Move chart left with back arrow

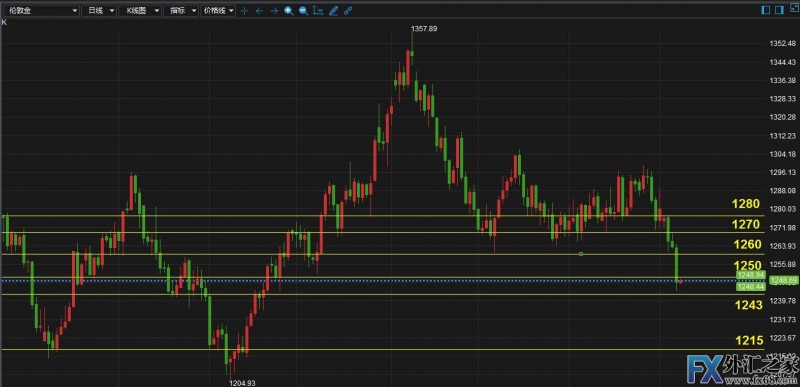pos(259,11)
